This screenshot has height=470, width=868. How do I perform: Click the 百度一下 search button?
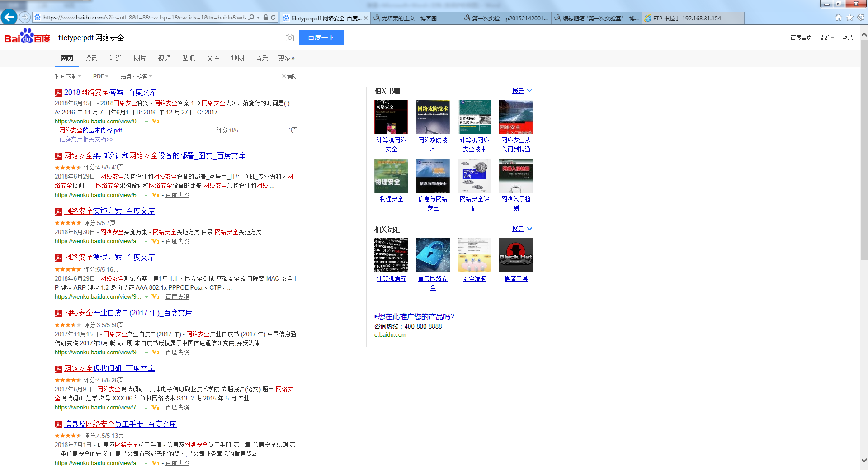[x=321, y=38]
